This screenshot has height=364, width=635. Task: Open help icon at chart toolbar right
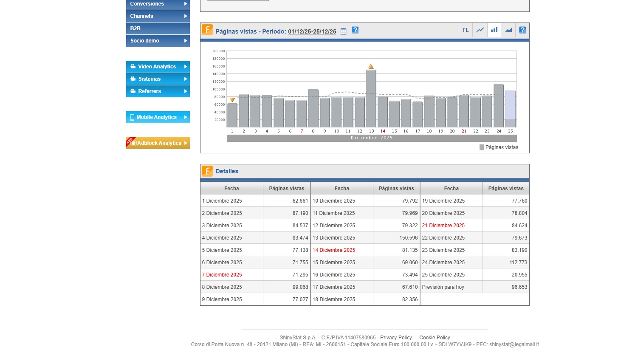522,30
